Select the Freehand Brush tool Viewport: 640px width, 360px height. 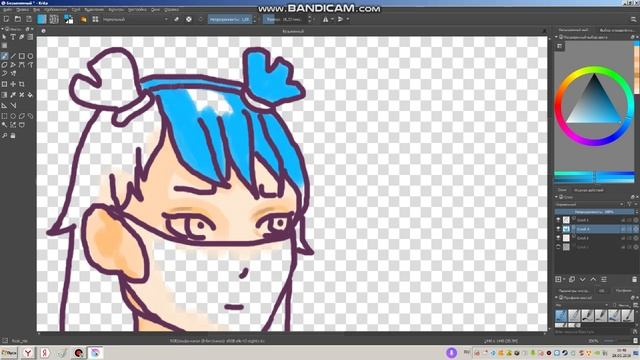4,56
